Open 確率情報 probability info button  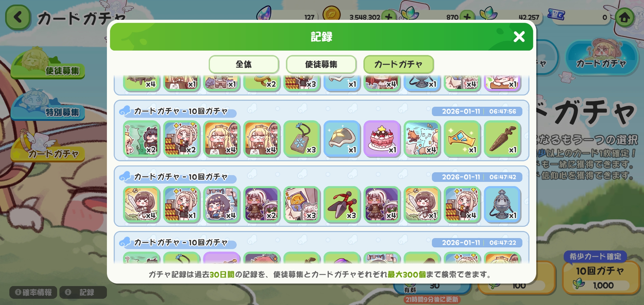click(x=33, y=292)
